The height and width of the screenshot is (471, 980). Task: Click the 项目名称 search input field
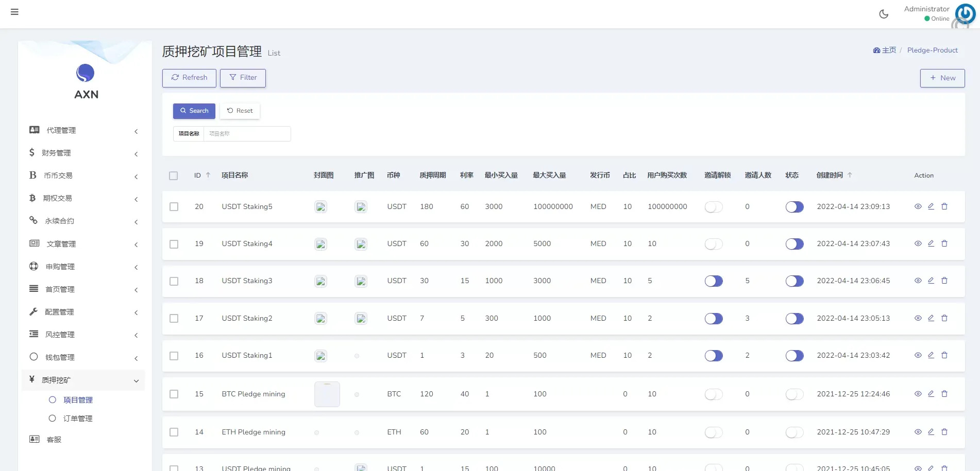coord(247,134)
